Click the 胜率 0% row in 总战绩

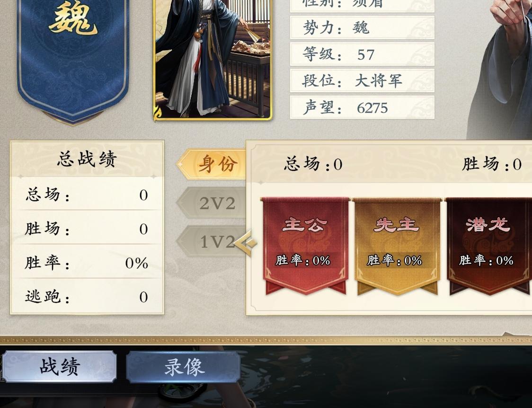(x=87, y=263)
